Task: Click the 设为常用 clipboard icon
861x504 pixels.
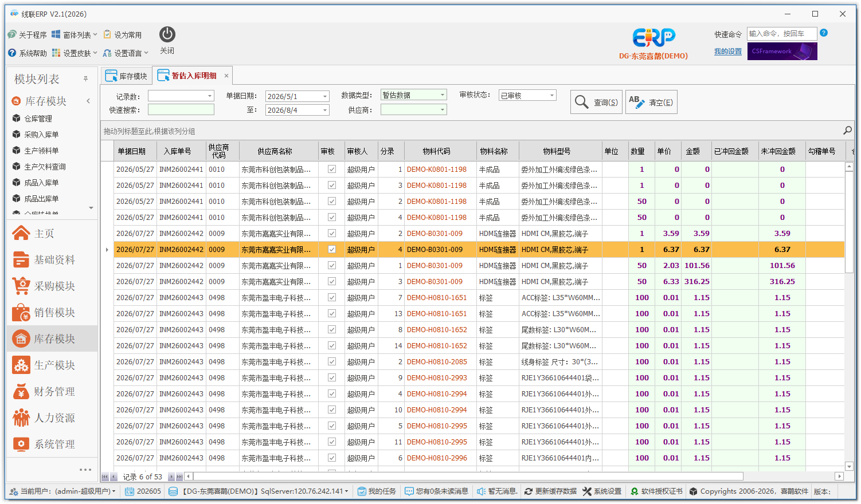Action: pyautogui.click(x=107, y=35)
